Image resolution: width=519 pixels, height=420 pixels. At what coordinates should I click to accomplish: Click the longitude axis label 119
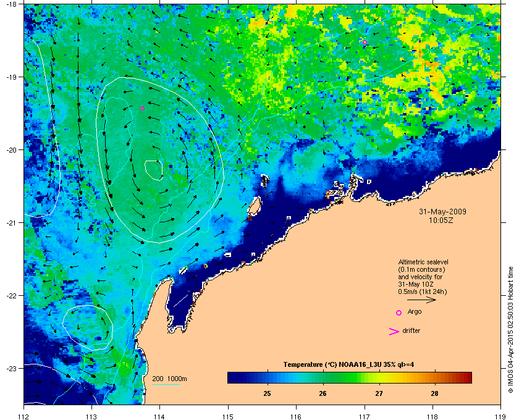pyautogui.click(x=500, y=416)
